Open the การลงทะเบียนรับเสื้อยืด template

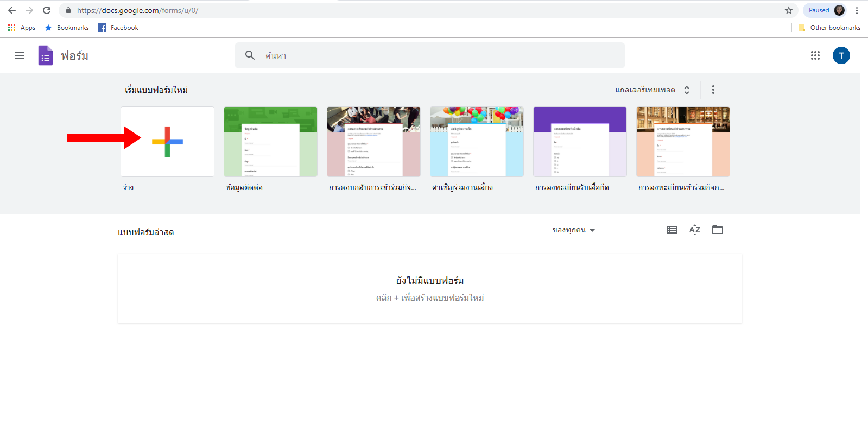point(580,142)
